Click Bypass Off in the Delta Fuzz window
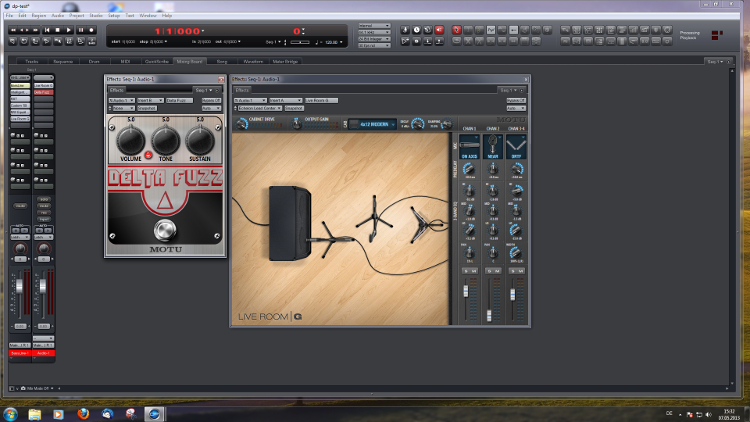 211,100
